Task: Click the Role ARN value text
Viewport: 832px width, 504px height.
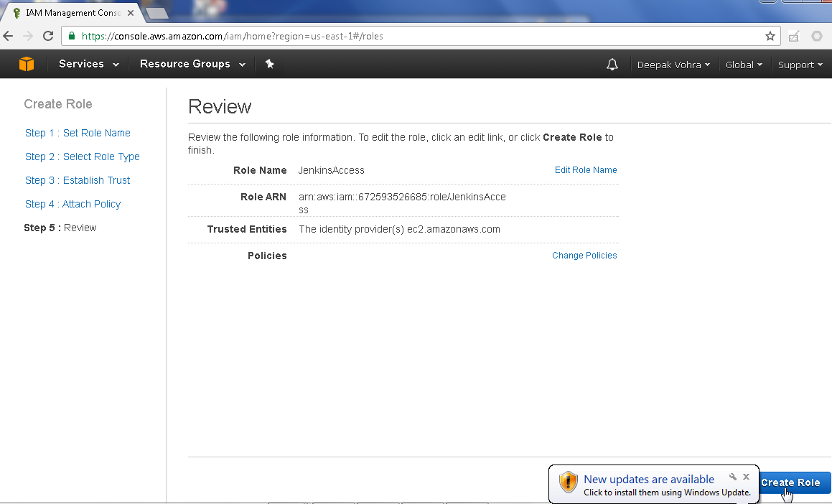Action: click(402, 203)
